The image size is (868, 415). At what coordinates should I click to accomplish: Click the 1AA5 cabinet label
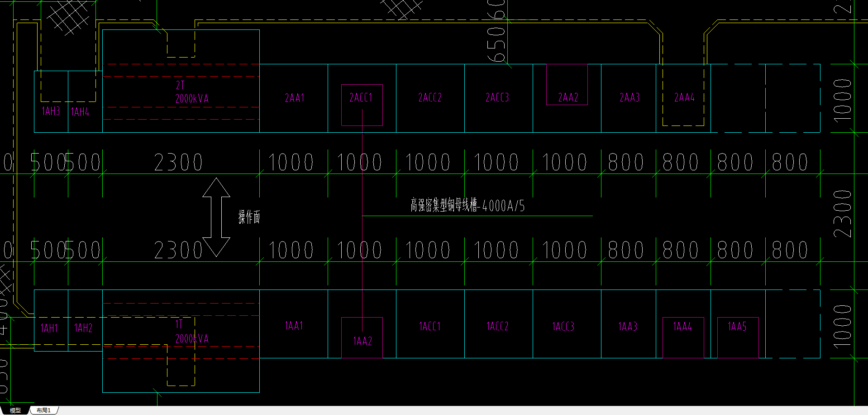[x=737, y=327]
